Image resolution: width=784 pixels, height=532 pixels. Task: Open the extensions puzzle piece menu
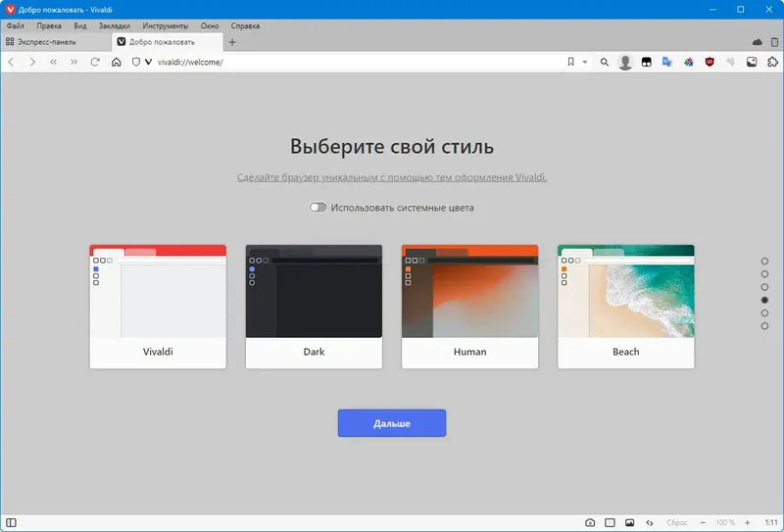coord(772,62)
